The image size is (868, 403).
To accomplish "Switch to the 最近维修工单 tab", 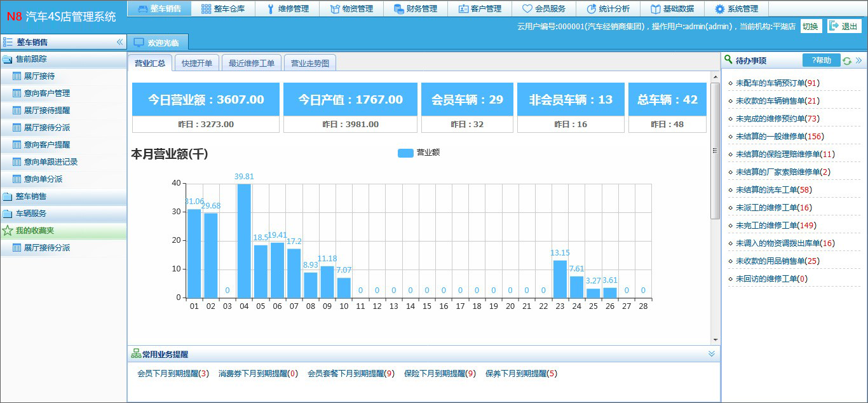I will (252, 63).
